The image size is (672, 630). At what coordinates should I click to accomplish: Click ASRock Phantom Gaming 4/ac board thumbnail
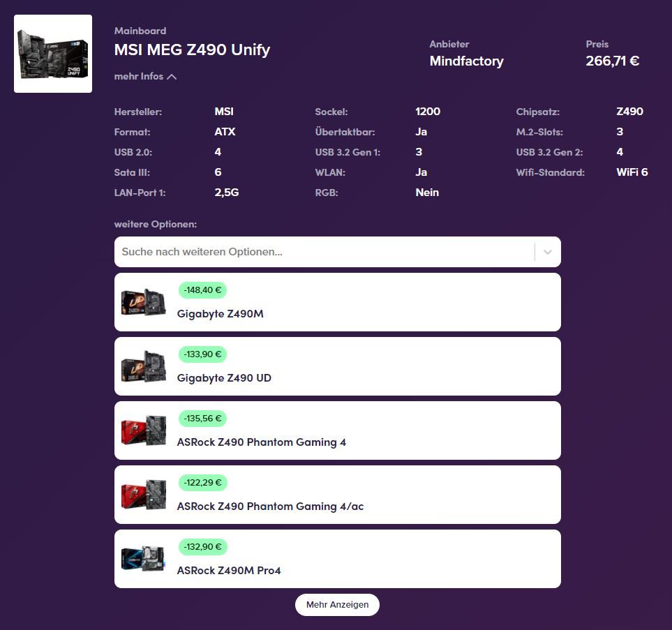click(144, 495)
